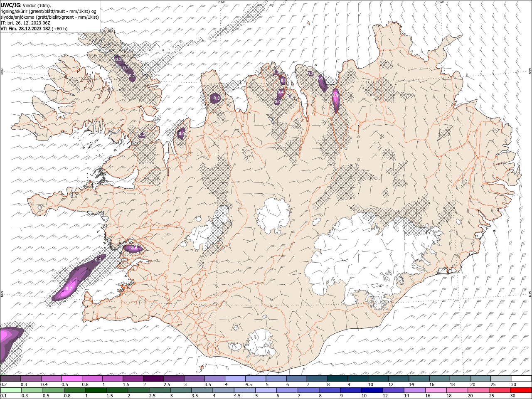
Task: Pick the upper legend swatch labeled 3
Action: pos(194,379)
